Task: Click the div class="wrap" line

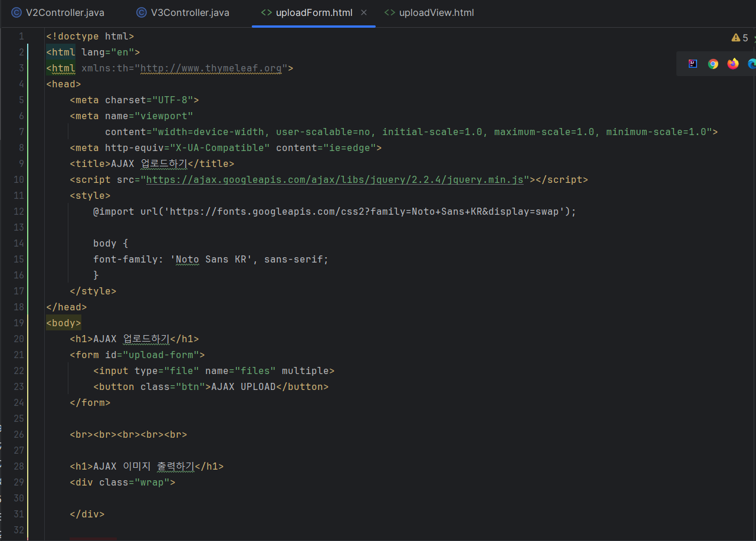Action: tap(123, 483)
